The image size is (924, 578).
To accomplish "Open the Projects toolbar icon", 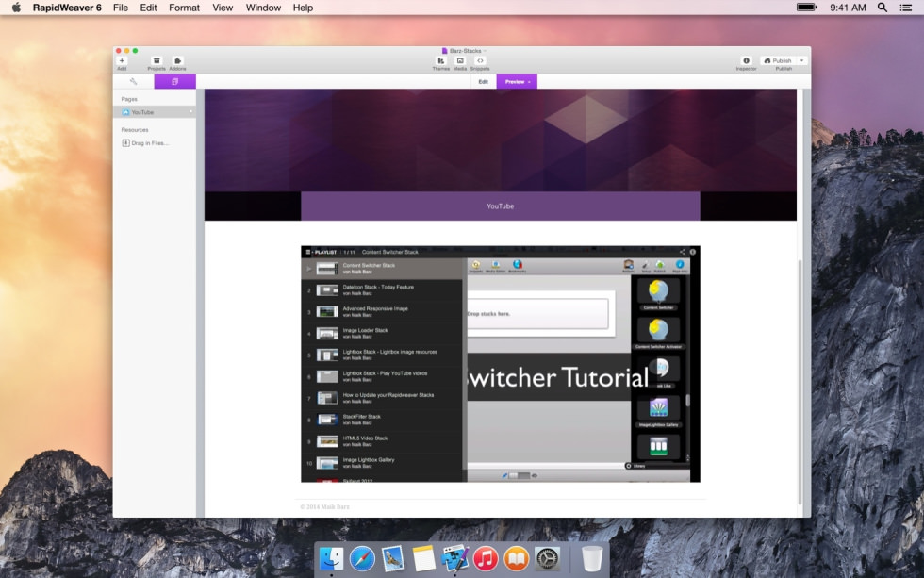I will point(157,60).
